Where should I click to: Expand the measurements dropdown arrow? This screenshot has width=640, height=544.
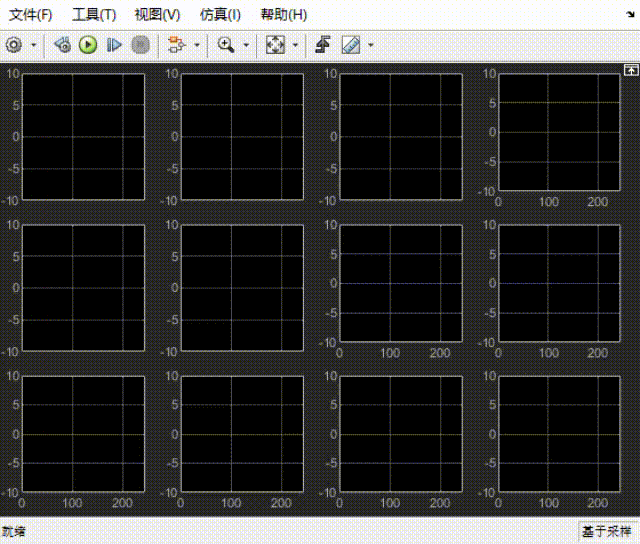[x=371, y=45]
